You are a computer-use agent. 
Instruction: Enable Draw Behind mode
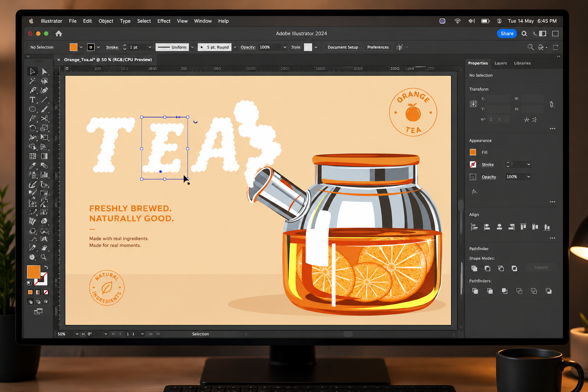tap(38, 302)
